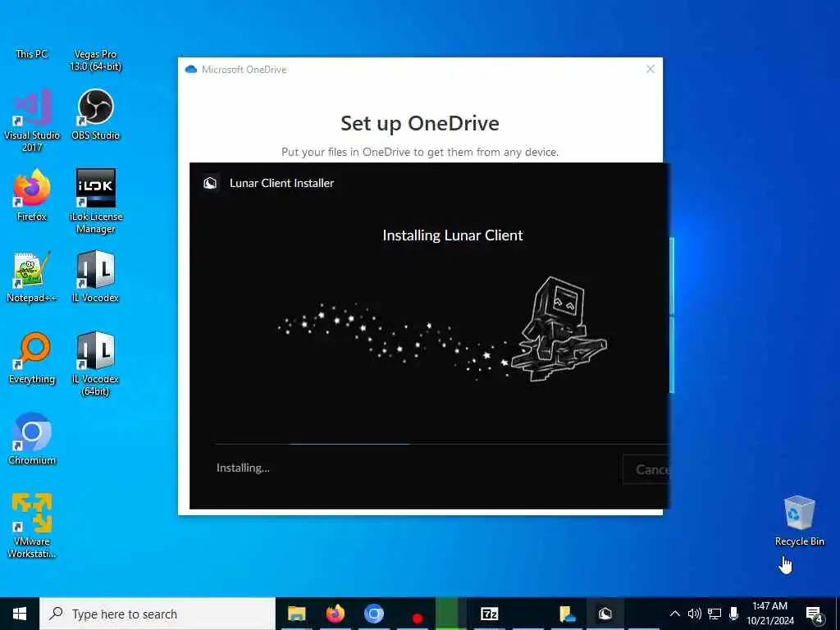
Task: Open Windows Start menu
Action: 20,614
